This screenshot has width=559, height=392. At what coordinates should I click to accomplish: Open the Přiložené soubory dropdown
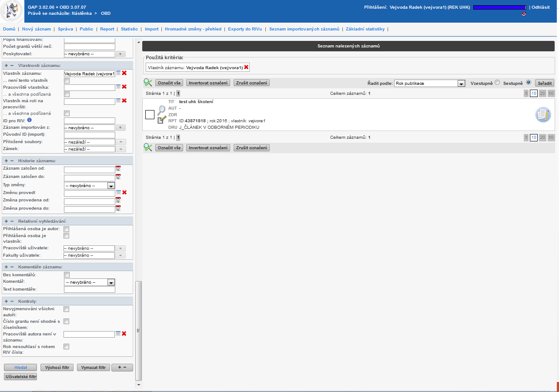pyautogui.click(x=95, y=142)
